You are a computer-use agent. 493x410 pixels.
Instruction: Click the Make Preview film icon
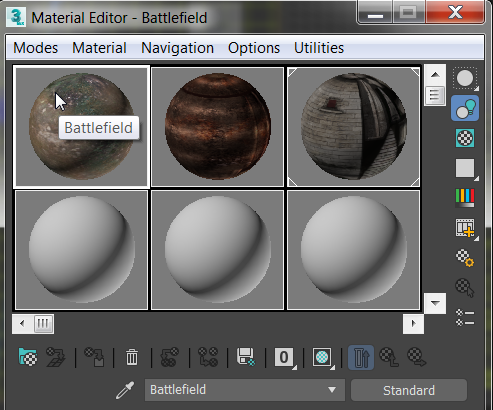tap(465, 228)
